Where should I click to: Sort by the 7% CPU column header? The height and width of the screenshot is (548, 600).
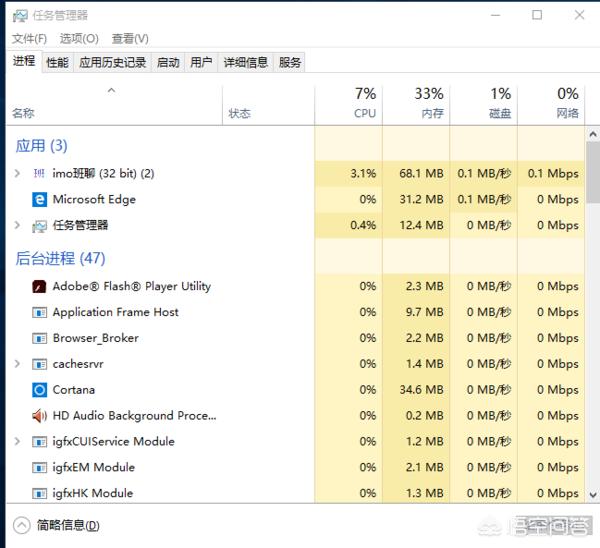pos(349,105)
